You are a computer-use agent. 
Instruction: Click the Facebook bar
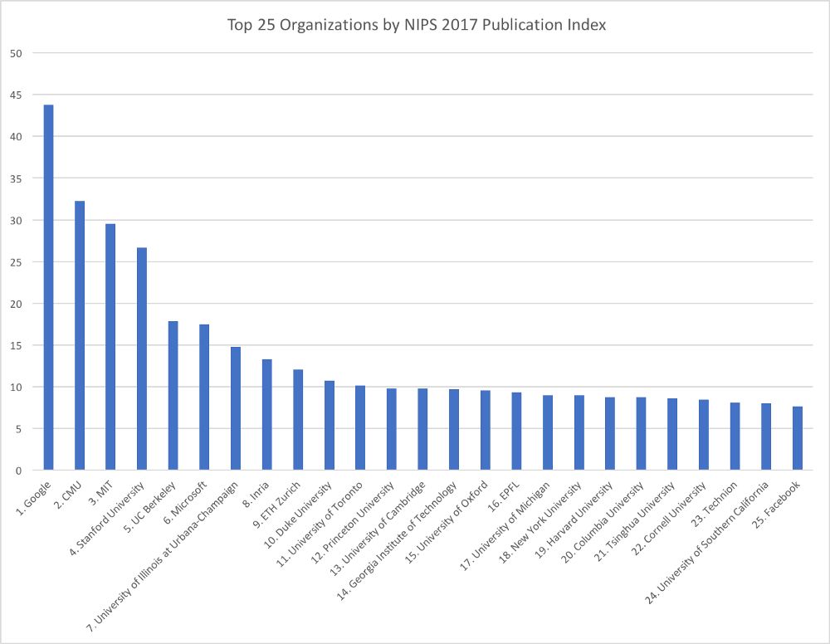(x=797, y=438)
